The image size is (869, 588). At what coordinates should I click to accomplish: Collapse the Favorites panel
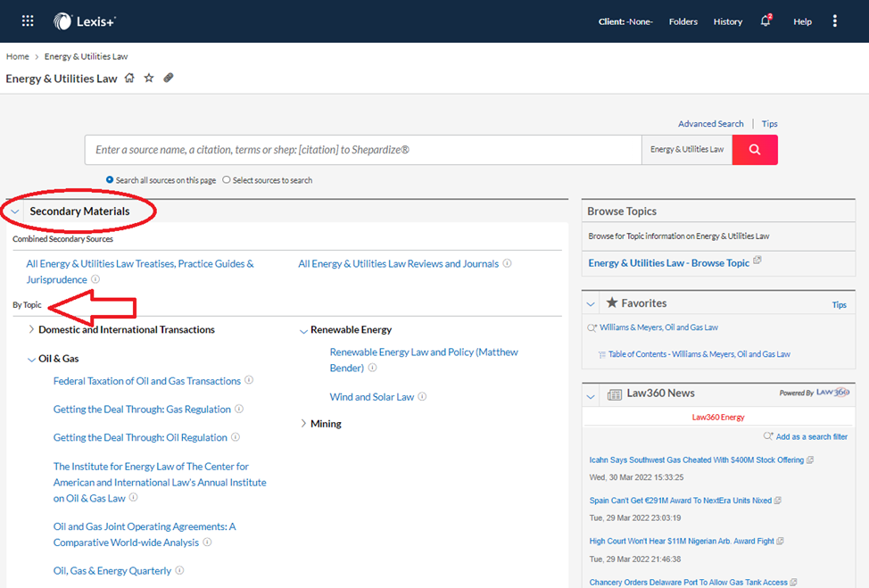click(x=591, y=304)
